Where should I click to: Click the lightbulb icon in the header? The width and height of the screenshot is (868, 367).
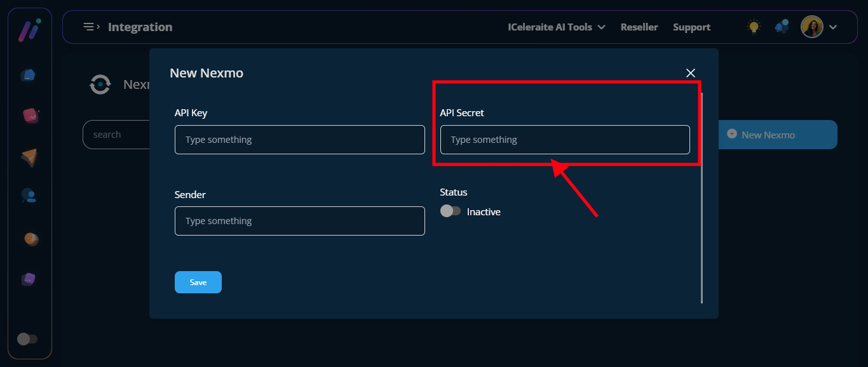pyautogui.click(x=754, y=27)
